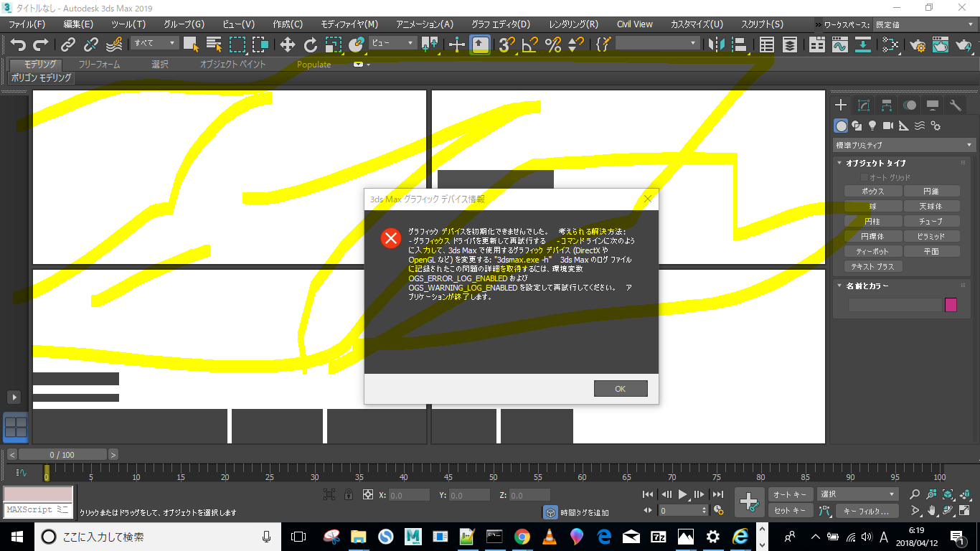Open the key mode 選択 dropdown
Image resolution: width=980 pixels, height=551 pixels.
[858, 494]
